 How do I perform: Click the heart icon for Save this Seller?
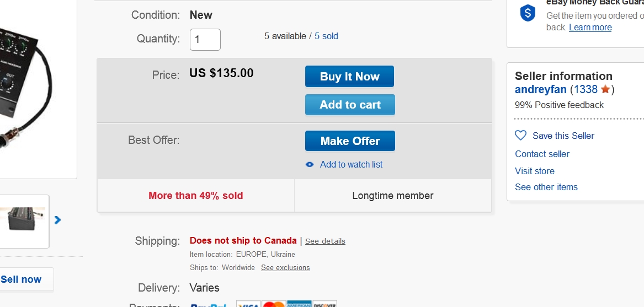(520, 136)
